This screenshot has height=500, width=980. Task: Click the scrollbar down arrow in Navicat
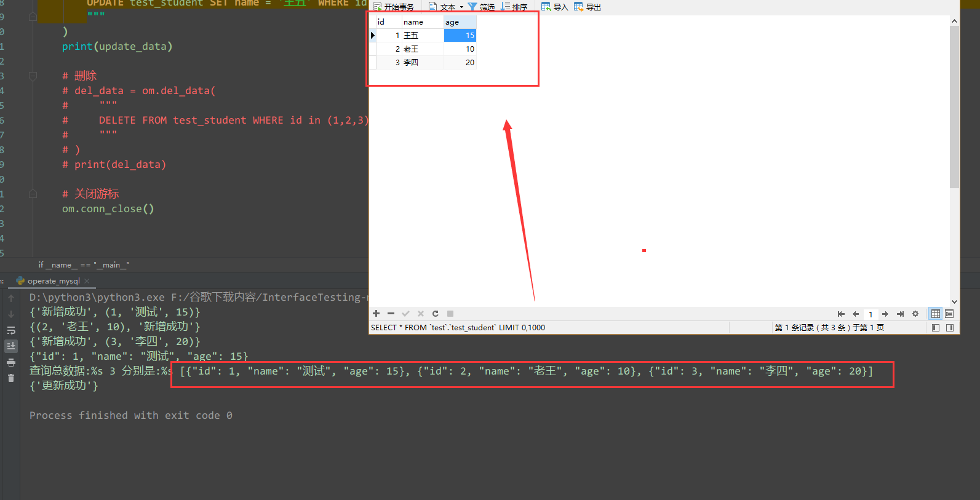click(x=954, y=302)
